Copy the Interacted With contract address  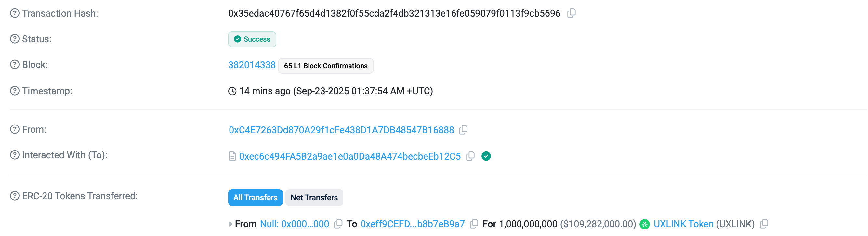[470, 156]
